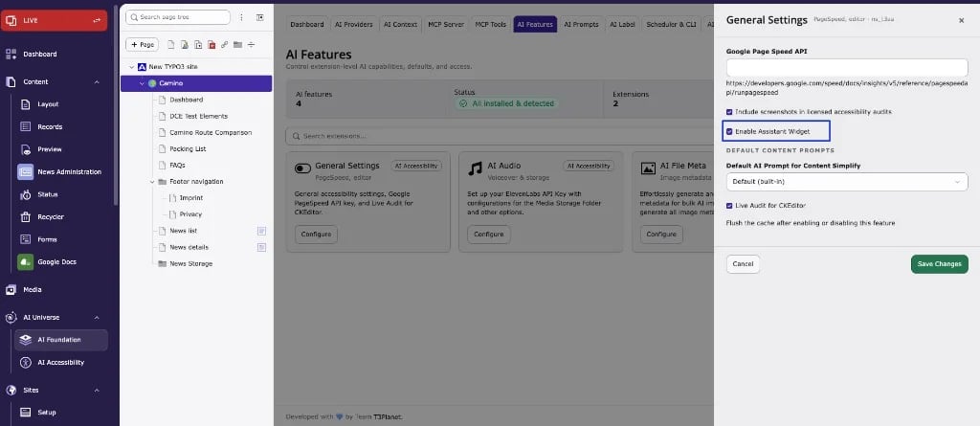Screen dimensions: 980x426
Task: Open the Setup module icon
Action: [x=26, y=413]
